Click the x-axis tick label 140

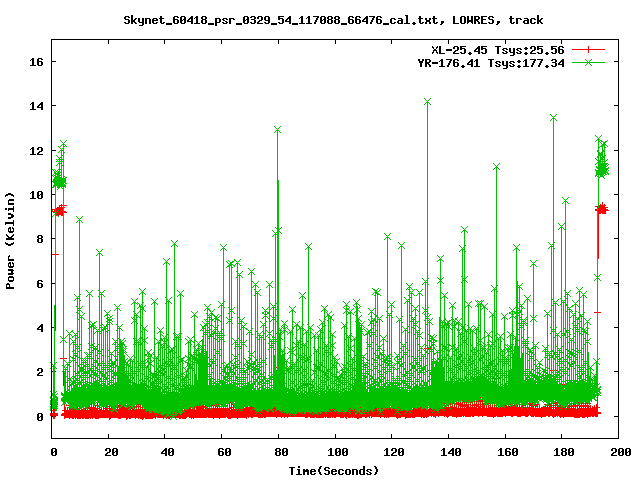pos(451,452)
